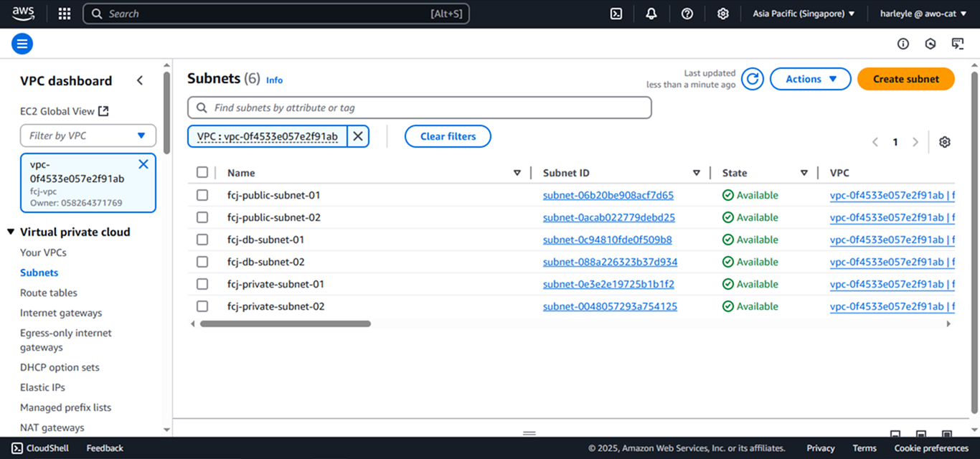Open Your VPCs in the sidebar
The image size is (980, 459).
[x=43, y=252]
